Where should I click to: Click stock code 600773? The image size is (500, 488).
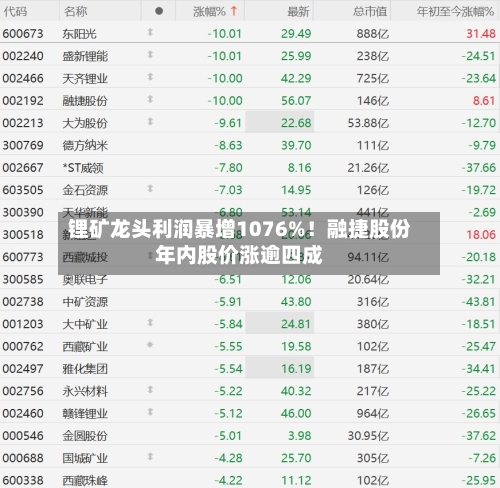23,257
